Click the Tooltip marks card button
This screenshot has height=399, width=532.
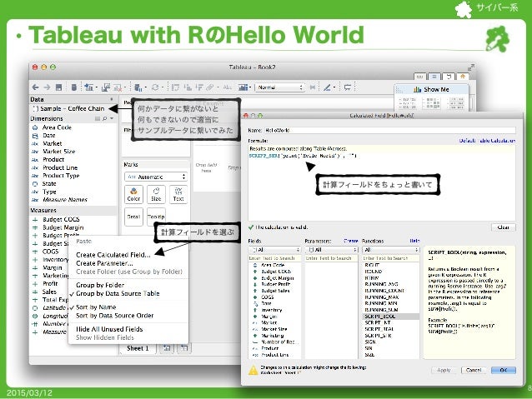tap(156, 217)
